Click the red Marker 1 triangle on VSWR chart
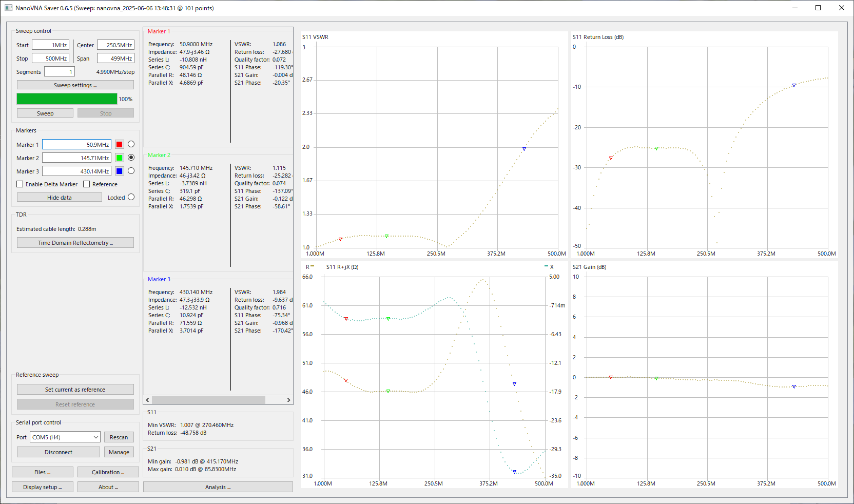 (340, 239)
